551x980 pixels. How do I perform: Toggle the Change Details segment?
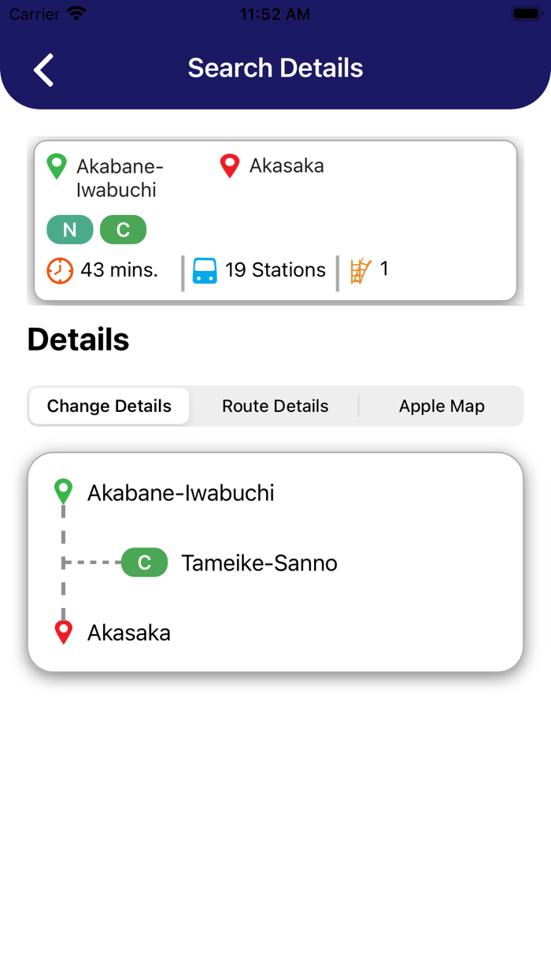pos(109,406)
